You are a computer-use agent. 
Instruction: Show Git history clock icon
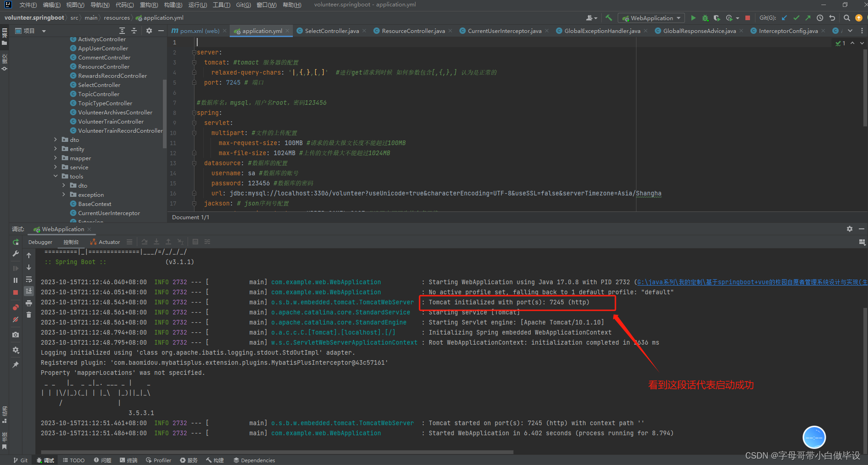click(x=820, y=18)
